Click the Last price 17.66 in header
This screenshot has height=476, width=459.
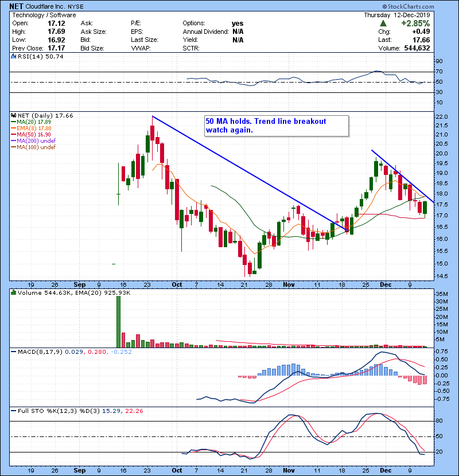tap(421, 40)
